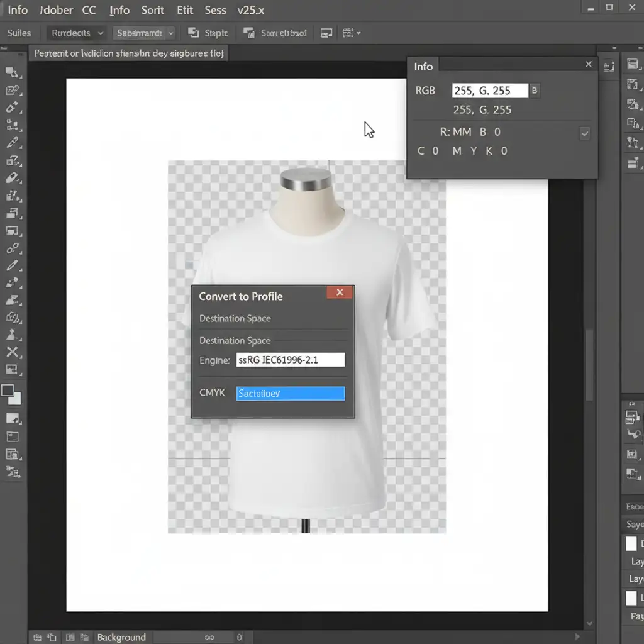
Task: Click the Background icon in status bar
Action: click(85, 637)
